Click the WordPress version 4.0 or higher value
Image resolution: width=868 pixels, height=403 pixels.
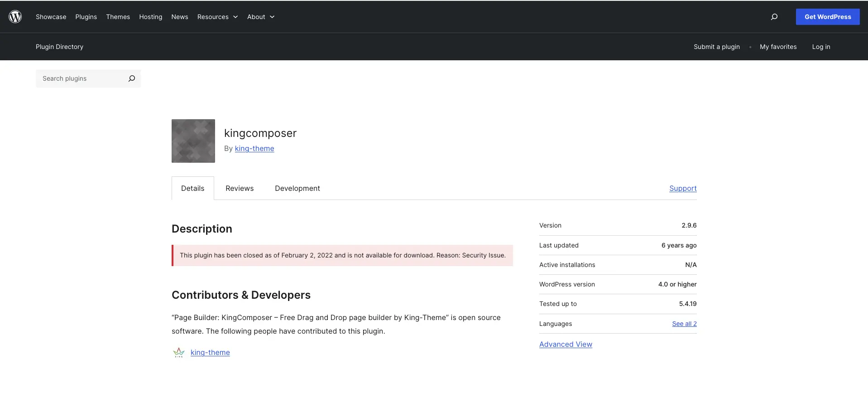677,284
